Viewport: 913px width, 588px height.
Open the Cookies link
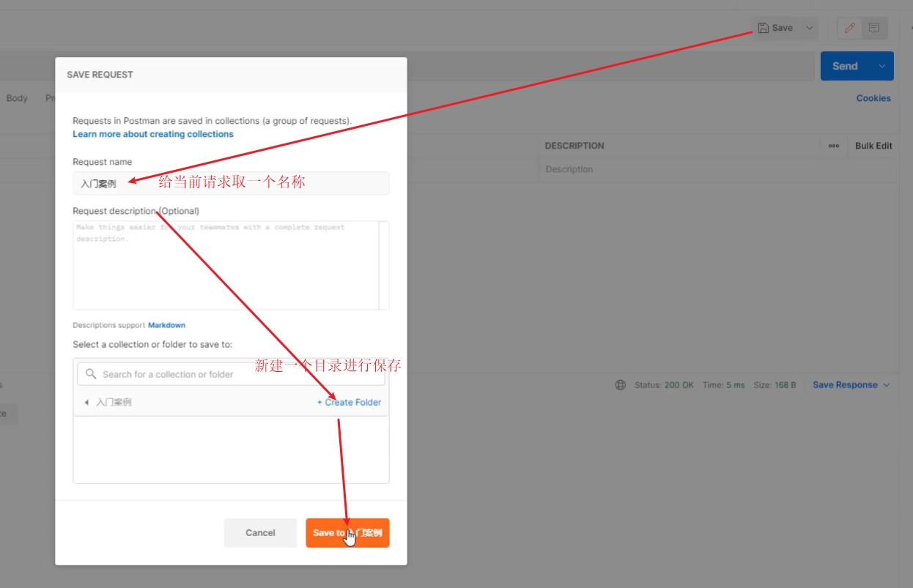pos(873,98)
